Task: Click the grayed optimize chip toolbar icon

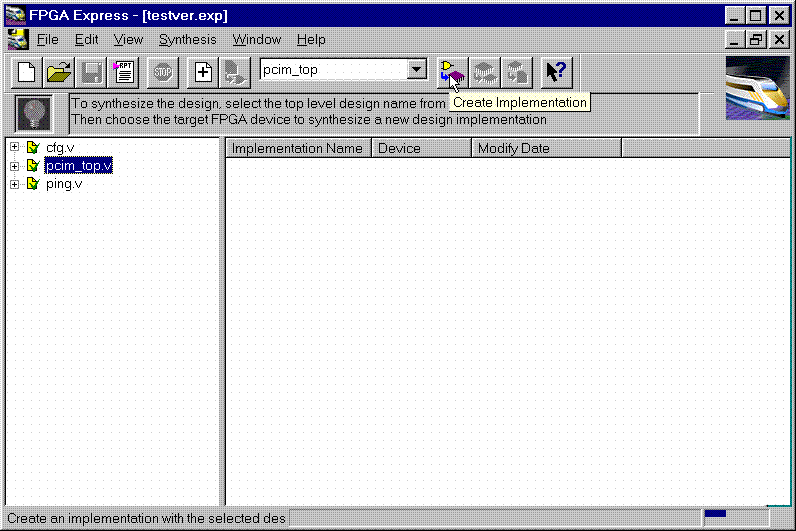Action: 484,72
